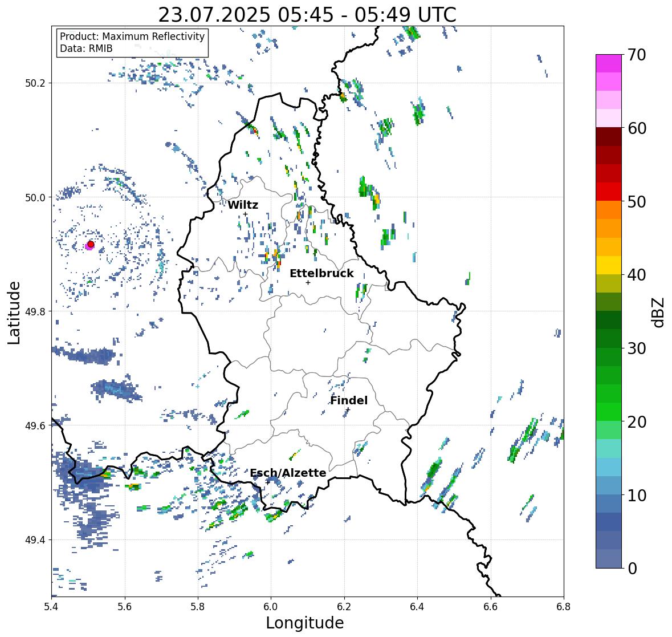Image resolution: width=672 pixels, height=637 pixels.
Task: Click the 5.4 longitude tick label
Action: (51, 607)
